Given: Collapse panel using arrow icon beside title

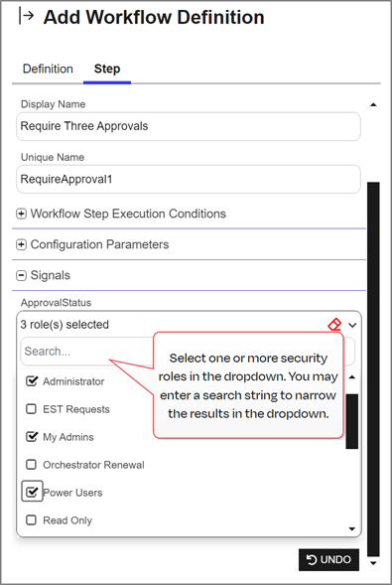Looking at the screenshot, I should pos(27,17).
